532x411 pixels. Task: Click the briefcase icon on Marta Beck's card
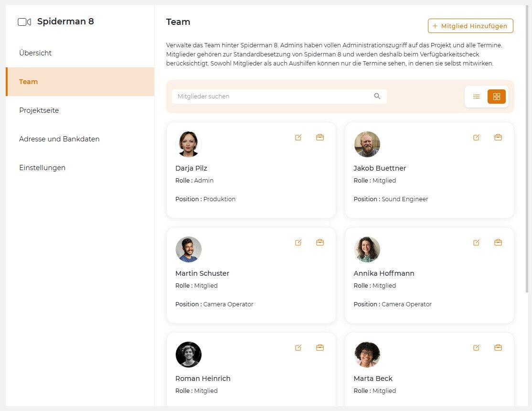tap(498, 347)
